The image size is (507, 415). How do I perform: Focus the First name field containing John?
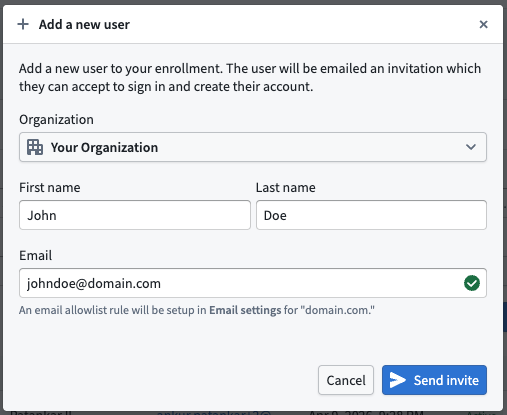point(135,215)
